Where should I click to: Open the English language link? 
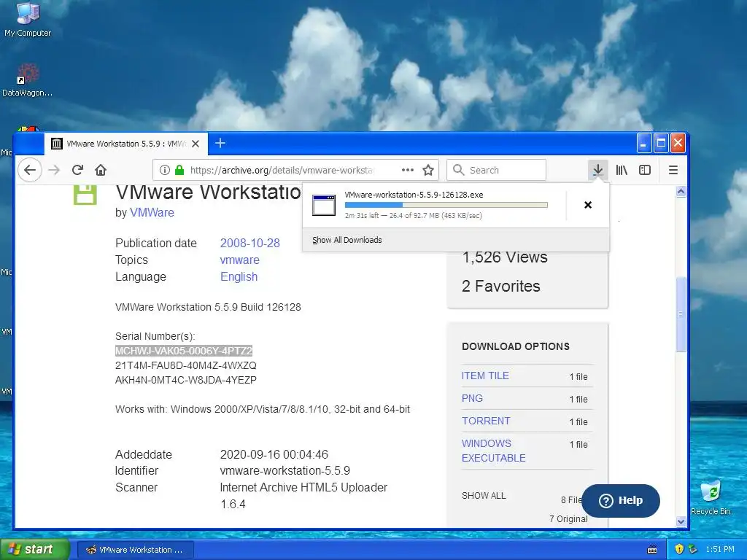tap(239, 276)
